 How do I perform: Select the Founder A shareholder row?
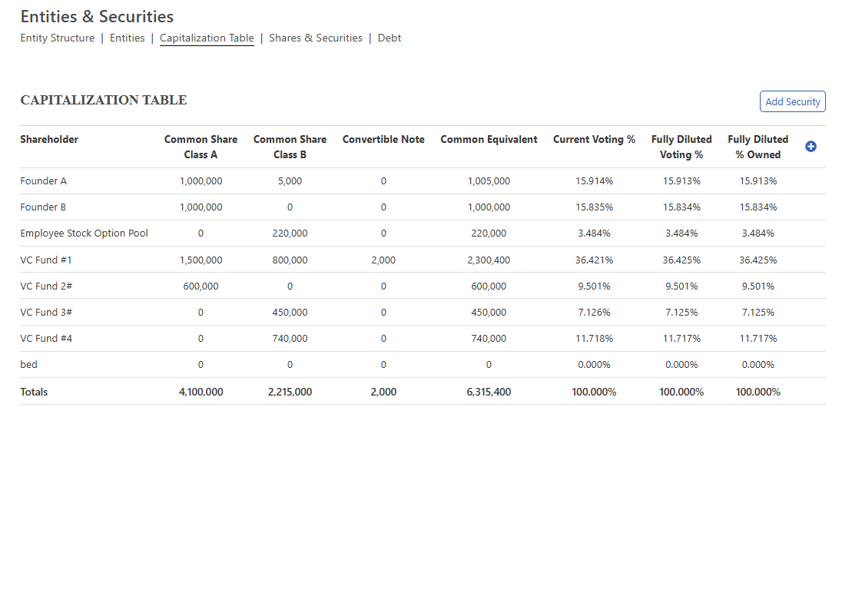tap(44, 181)
